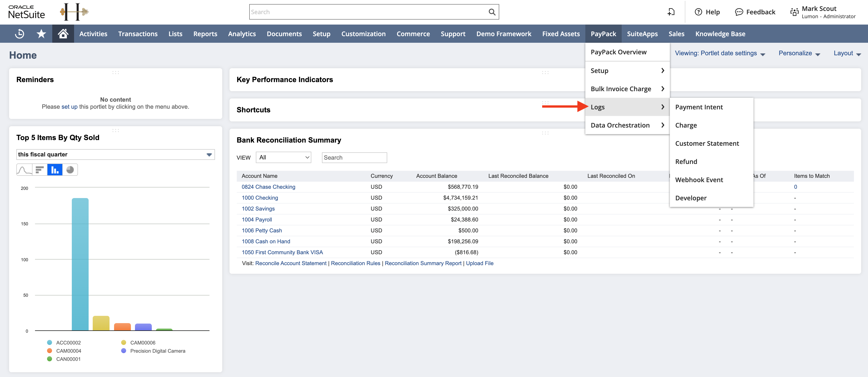Open PayPack Overview menu item
This screenshot has height=377, width=868.
point(627,52)
